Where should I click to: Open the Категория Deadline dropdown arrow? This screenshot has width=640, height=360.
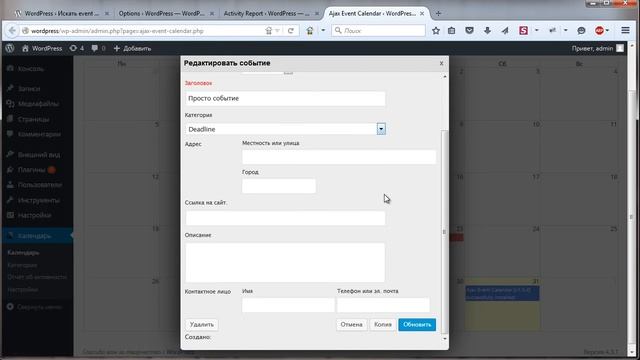pyautogui.click(x=381, y=129)
